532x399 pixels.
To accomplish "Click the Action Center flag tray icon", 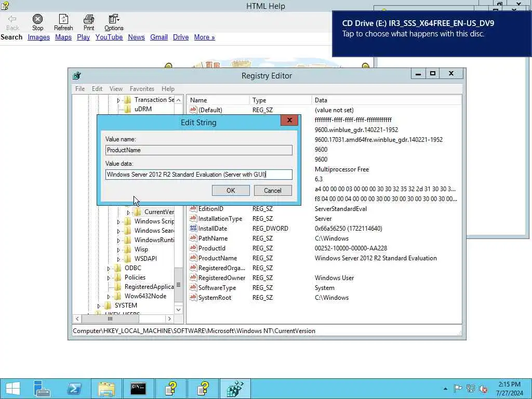I will pyautogui.click(x=458, y=389).
